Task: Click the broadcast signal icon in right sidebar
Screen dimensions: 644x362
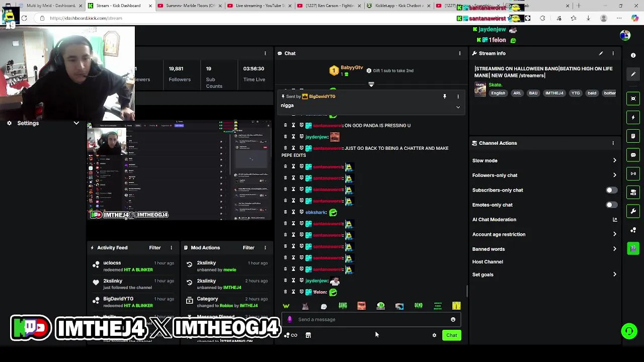Action: pos(633,173)
